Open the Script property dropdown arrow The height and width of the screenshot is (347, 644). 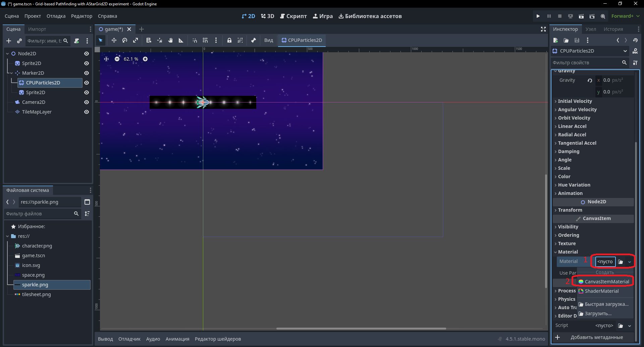pos(630,326)
